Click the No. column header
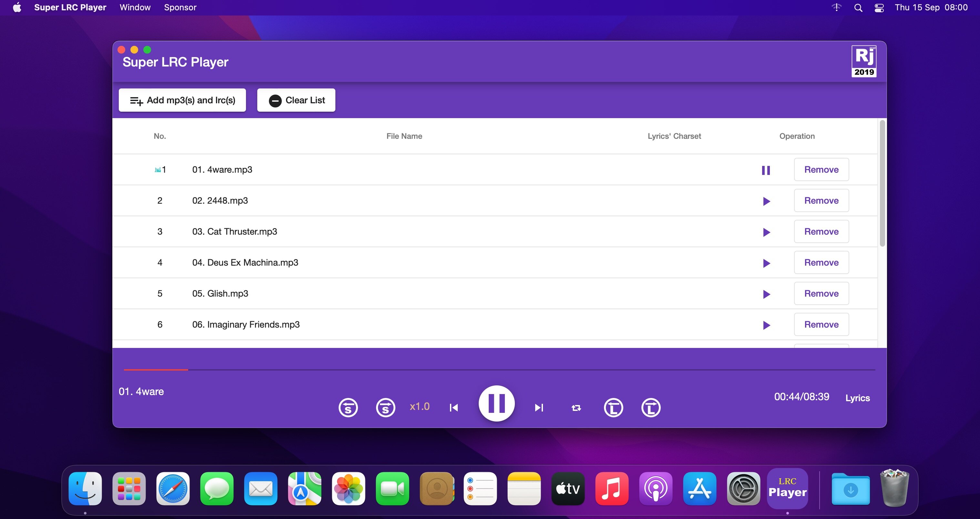The height and width of the screenshot is (519, 980). pyautogui.click(x=160, y=136)
